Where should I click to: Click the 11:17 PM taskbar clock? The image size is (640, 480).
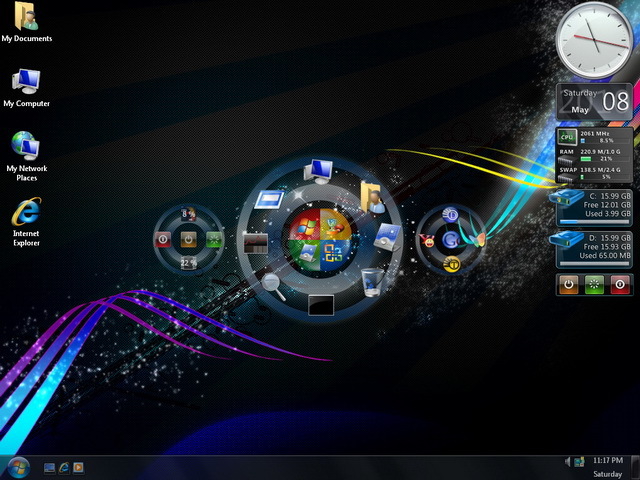(608, 461)
